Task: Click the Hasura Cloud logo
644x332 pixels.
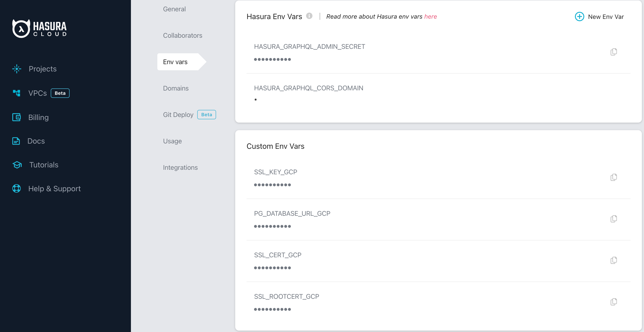Action: pos(39,28)
